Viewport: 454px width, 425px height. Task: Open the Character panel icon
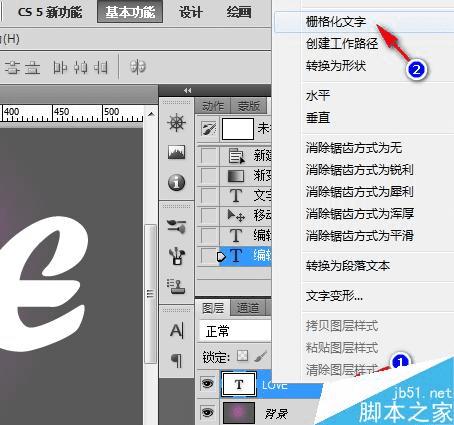(x=176, y=331)
